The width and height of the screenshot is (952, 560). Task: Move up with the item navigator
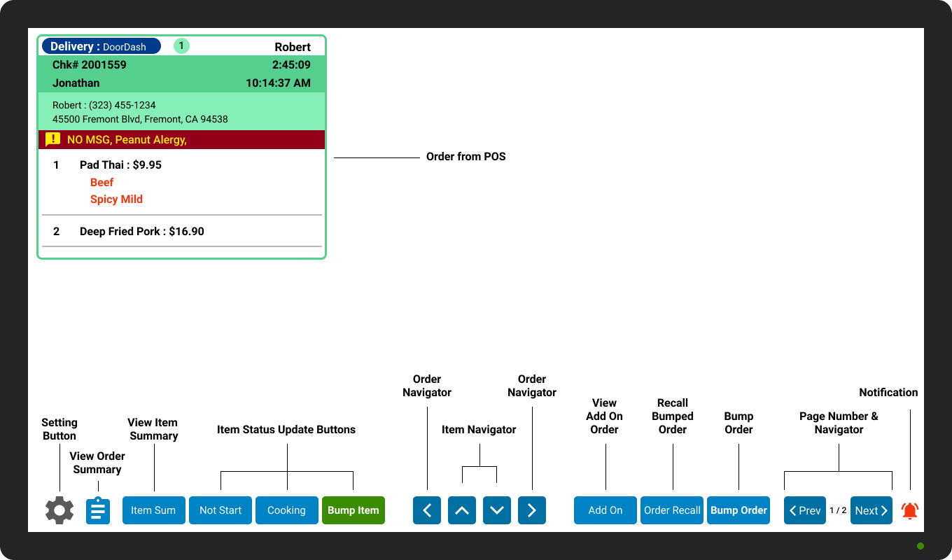461,510
